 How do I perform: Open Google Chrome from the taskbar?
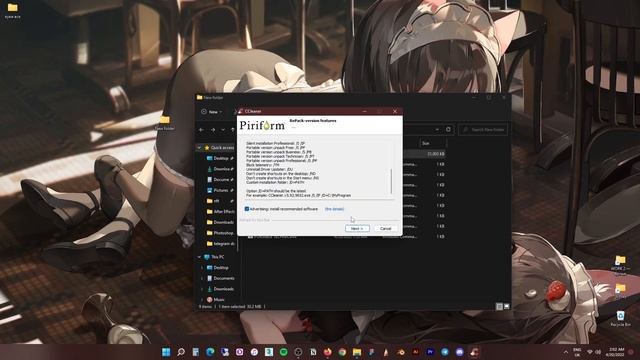[342, 352]
